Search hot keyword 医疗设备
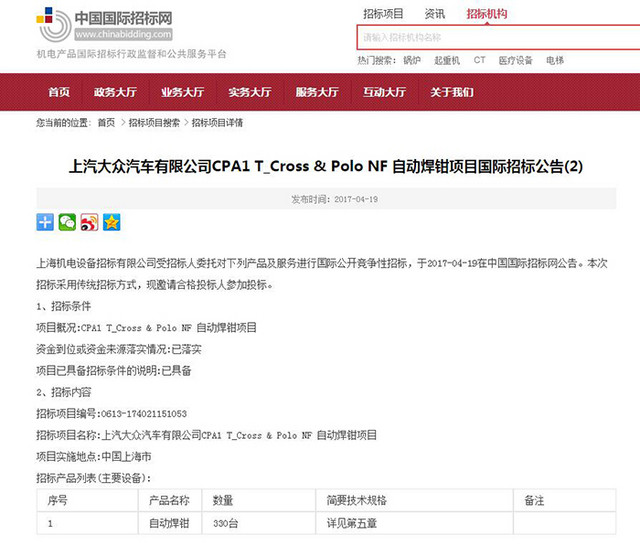The image size is (640, 546). coord(516,60)
